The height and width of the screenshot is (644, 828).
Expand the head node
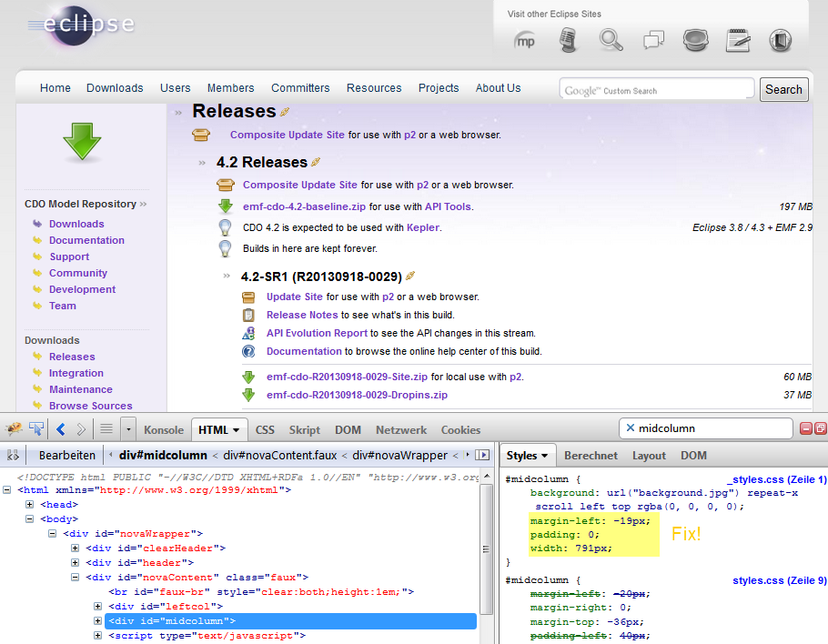tap(29, 505)
